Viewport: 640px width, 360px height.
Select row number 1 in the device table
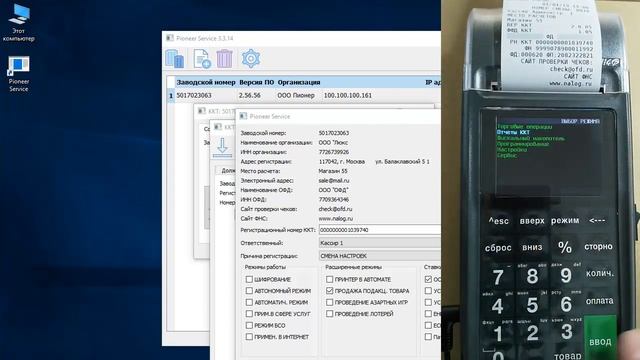tap(171, 96)
